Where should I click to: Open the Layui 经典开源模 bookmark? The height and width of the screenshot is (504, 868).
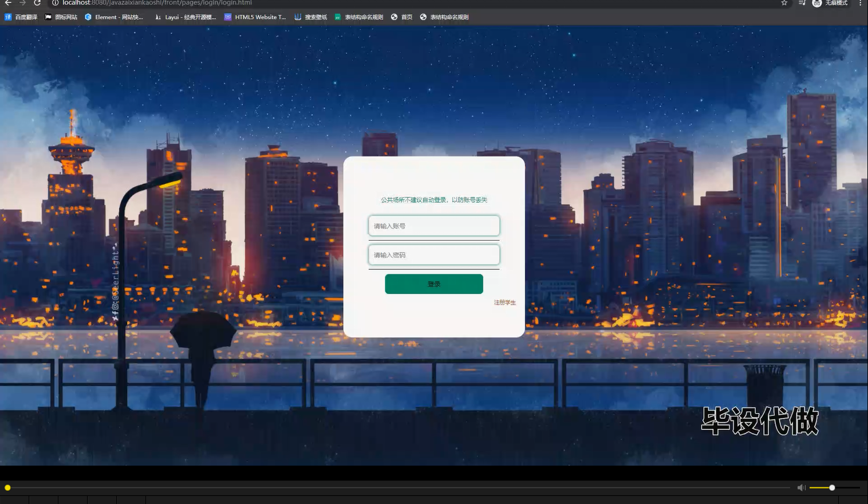(186, 17)
